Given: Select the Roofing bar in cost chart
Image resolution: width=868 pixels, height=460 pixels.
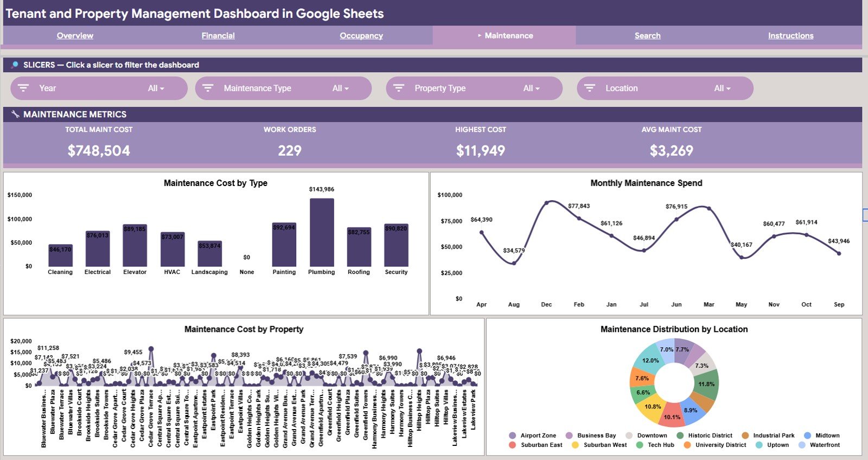Looking at the screenshot, I should coord(359,247).
